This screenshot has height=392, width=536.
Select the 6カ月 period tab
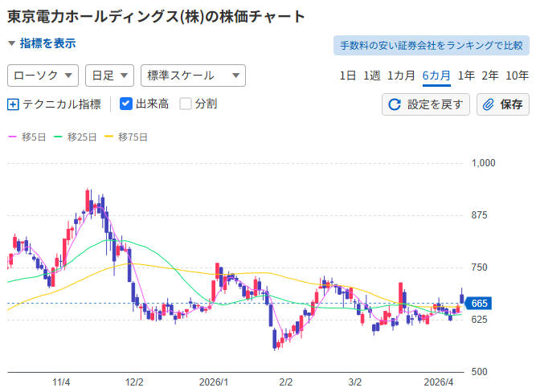tap(436, 76)
